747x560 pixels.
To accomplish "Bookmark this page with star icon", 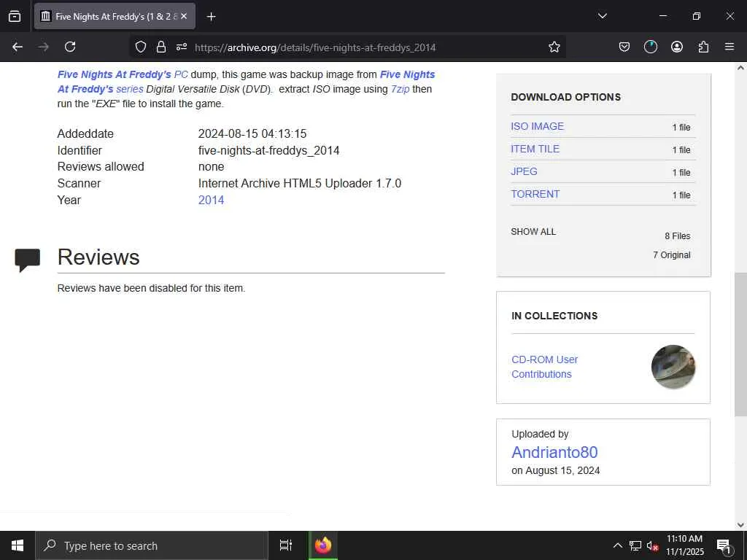I will point(554,47).
